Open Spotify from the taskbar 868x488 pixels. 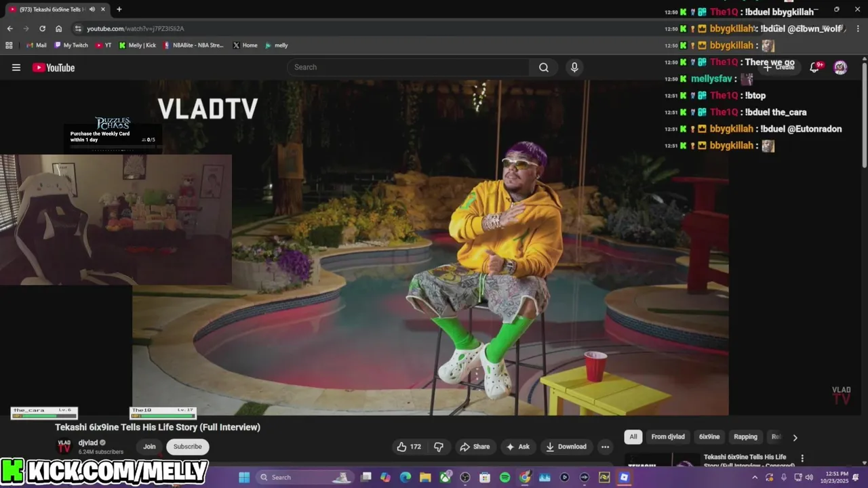[x=505, y=477]
